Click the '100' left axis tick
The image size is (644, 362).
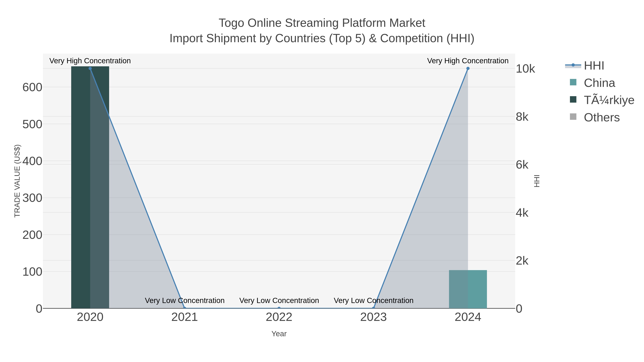click(x=32, y=272)
